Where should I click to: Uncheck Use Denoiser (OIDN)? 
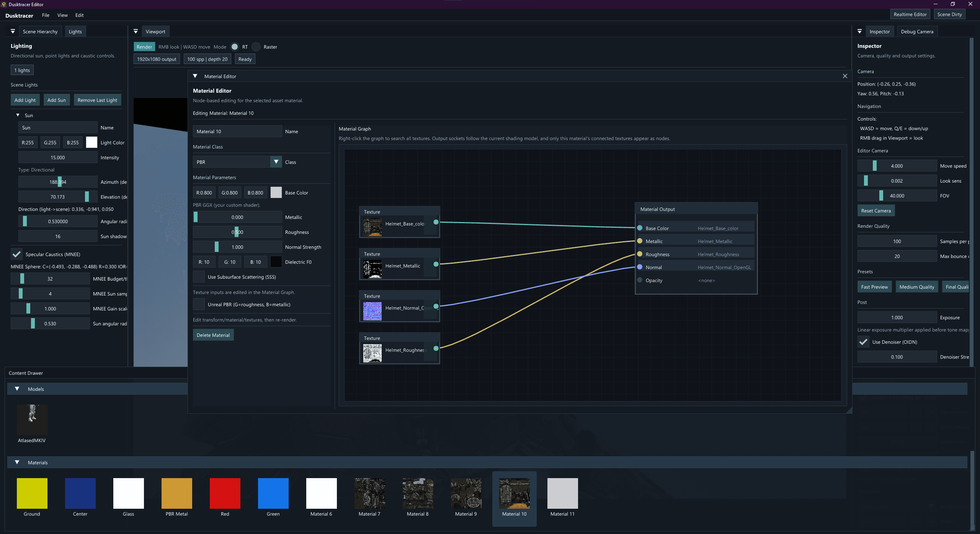[863, 342]
